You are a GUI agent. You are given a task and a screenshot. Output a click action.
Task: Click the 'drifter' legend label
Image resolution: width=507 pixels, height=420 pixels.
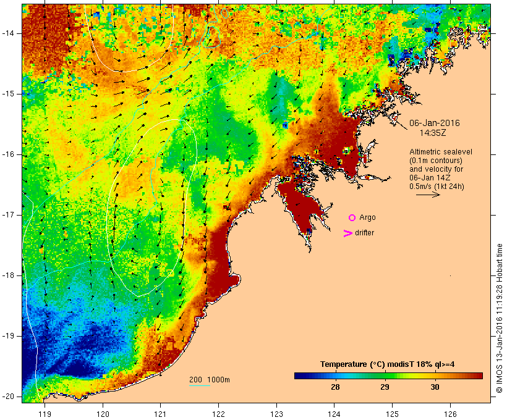coord(364,233)
